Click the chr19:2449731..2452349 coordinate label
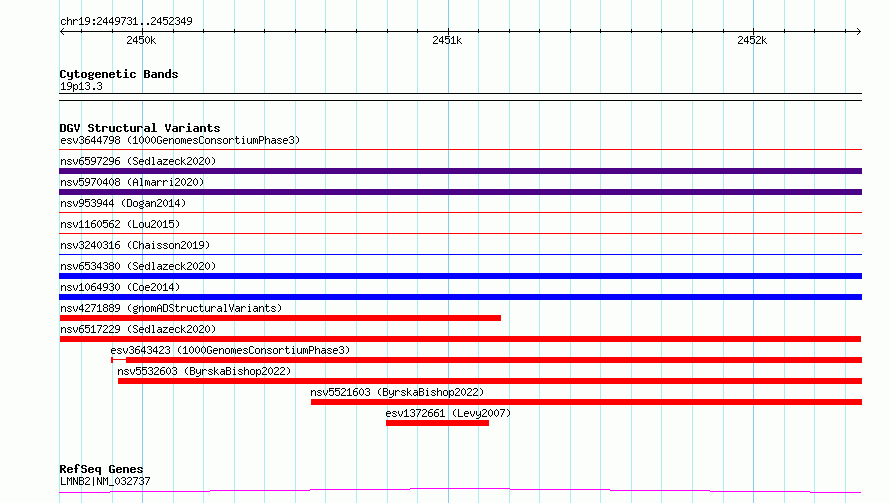The image size is (890, 503). coord(126,22)
